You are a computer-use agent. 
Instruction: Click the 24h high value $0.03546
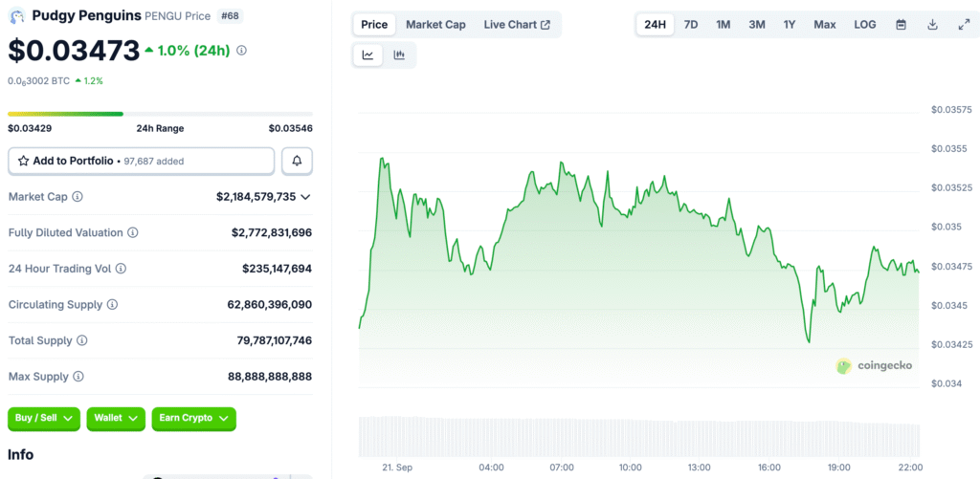(x=291, y=129)
